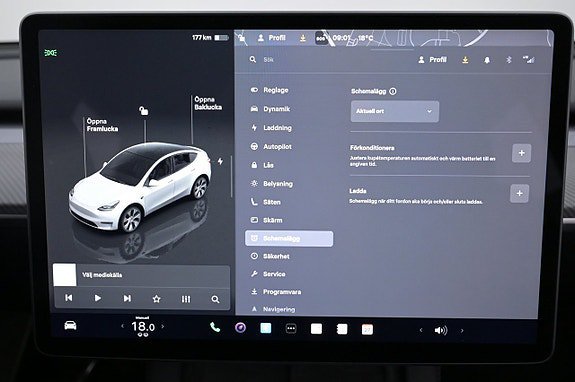575x382 pixels.
Task: Add a Ladda schedule with plus button
Action: [519, 193]
